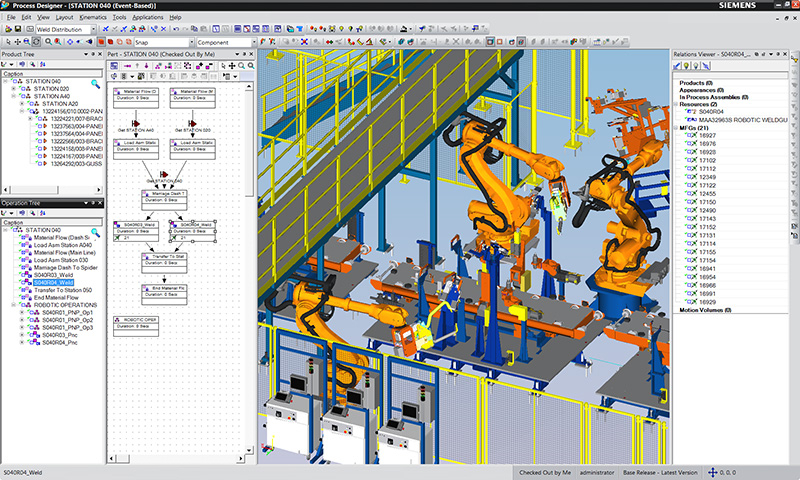
Task: Click the Product Tree horizontal scrollbar
Action: click(x=52, y=190)
